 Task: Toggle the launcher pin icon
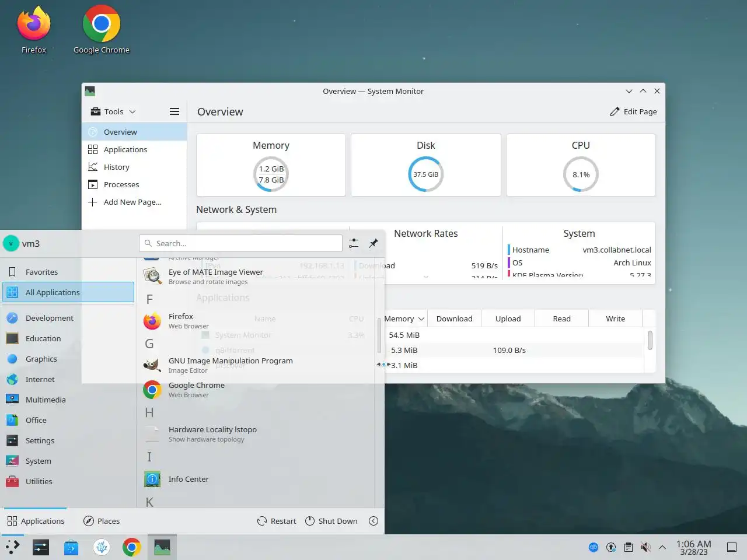373,243
